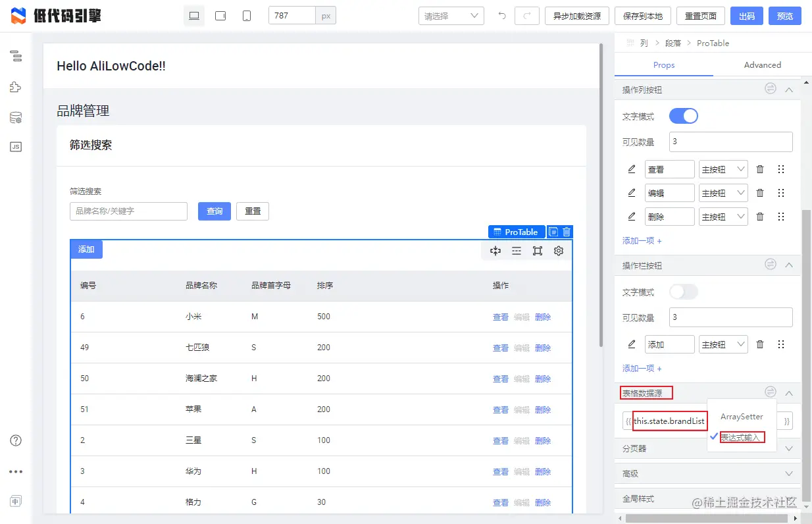
Task: Switch to tablet device preview
Action: 220,16
